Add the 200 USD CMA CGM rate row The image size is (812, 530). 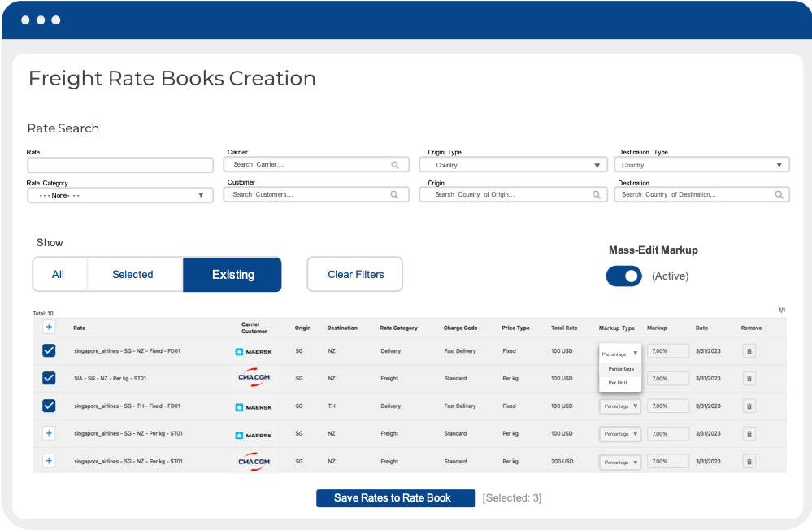tap(49, 461)
